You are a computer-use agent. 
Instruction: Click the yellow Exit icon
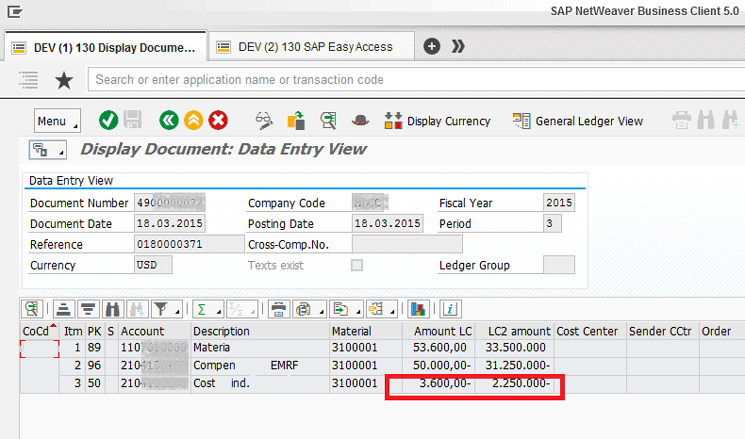[x=193, y=120]
